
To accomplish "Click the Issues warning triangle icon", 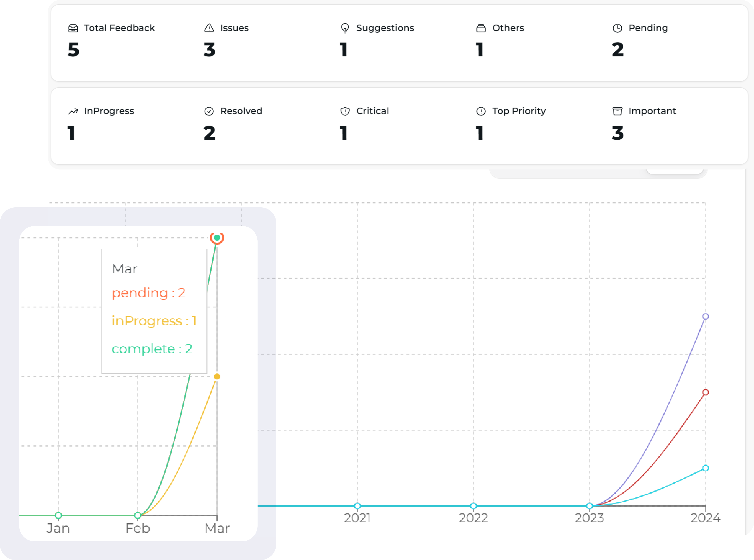I will coord(209,28).
